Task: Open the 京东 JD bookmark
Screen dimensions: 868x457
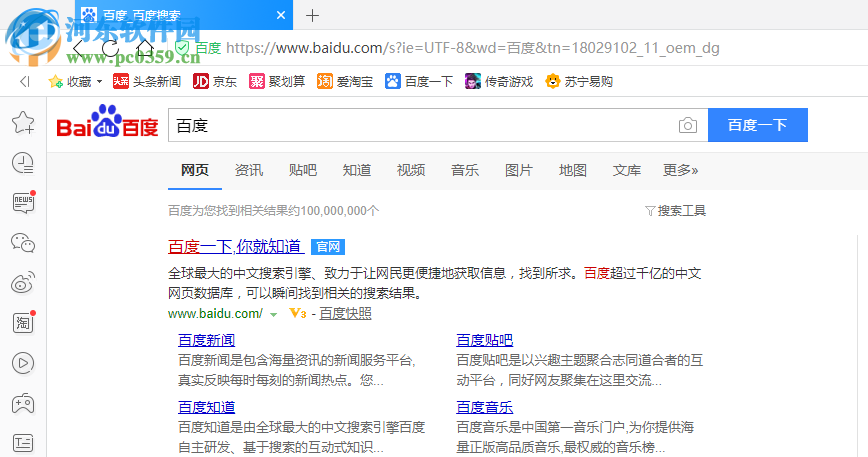Action: (x=215, y=82)
